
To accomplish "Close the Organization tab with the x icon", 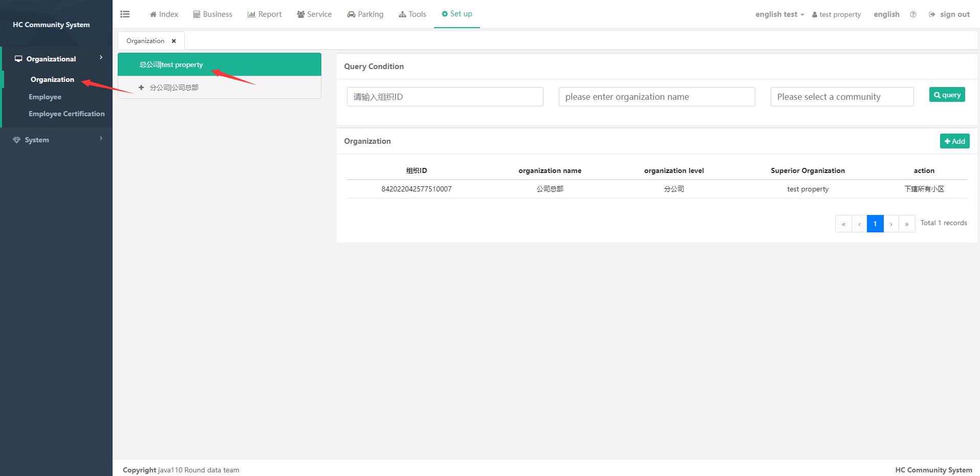I will (x=174, y=41).
